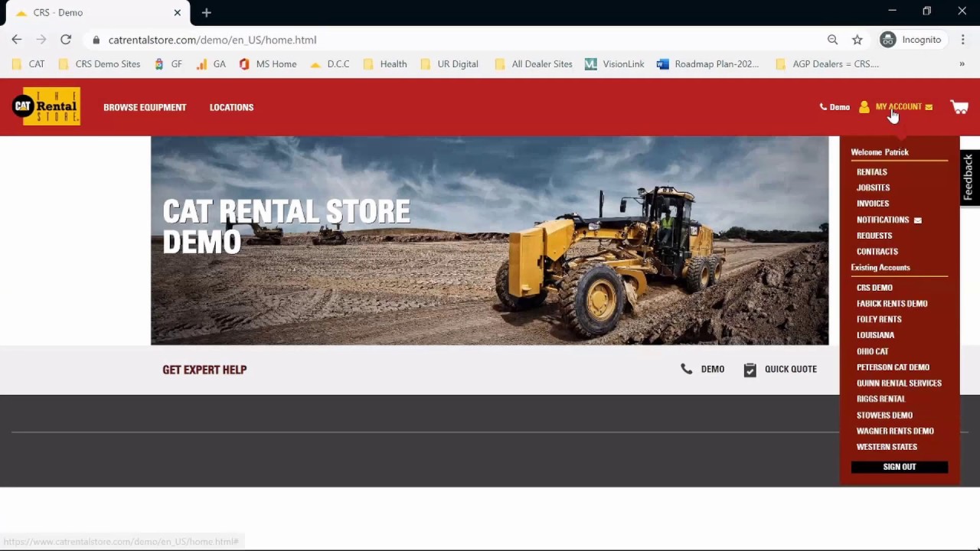Open the D.C.C bookmark

pyautogui.click(x=330, y=64)
